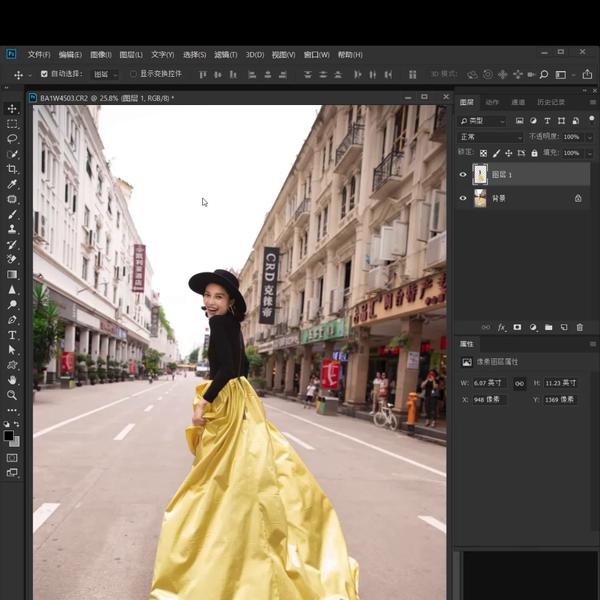Image resolution: width=600 pixels, height=600 pixels.
Task: Open the 滤镜(T) menu
Action: pos(225,55)
